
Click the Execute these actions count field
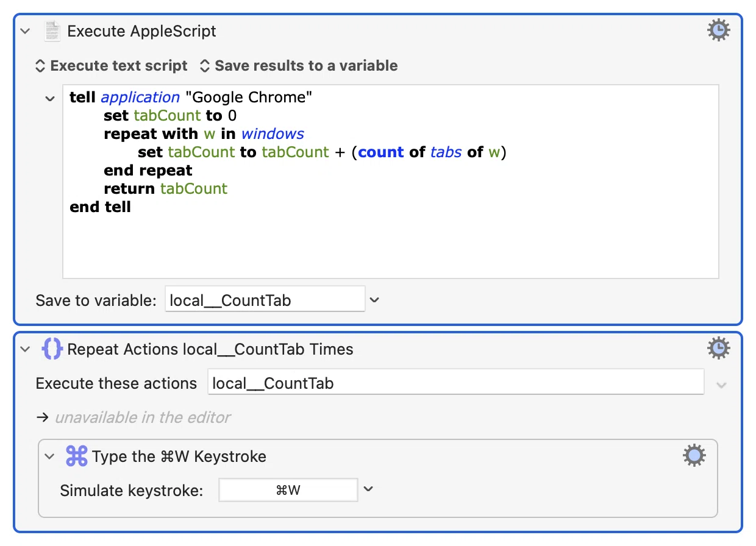[456, 383]
